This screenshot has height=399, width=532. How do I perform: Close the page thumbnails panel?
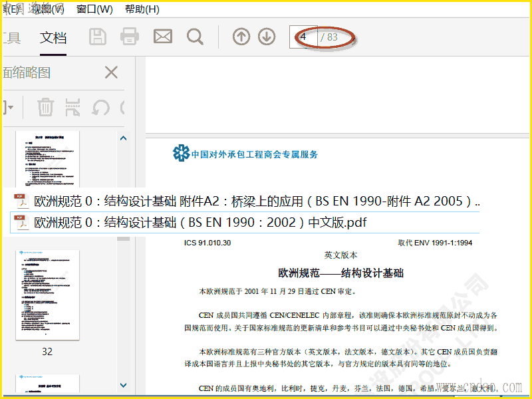111,72
